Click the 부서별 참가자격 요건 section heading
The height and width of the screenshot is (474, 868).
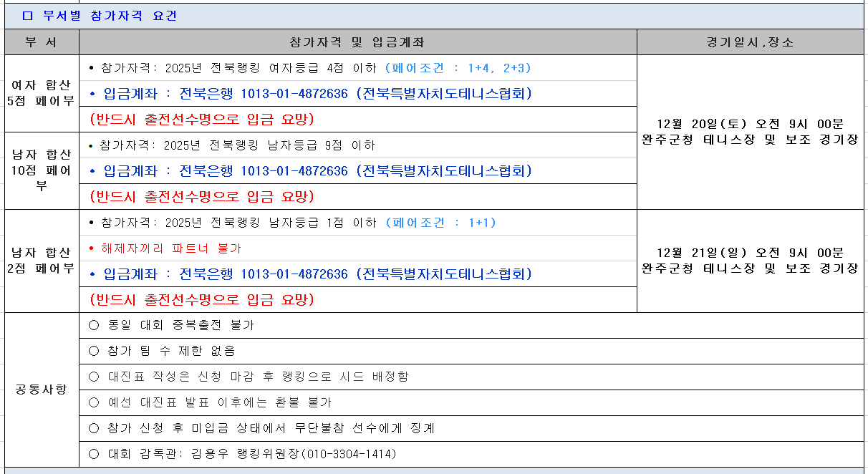[100, 16]
